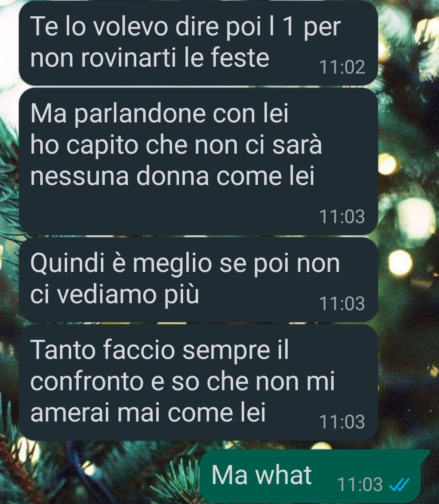Select the 'Quindi è meglio' message bubble

(x=199, y=280)
